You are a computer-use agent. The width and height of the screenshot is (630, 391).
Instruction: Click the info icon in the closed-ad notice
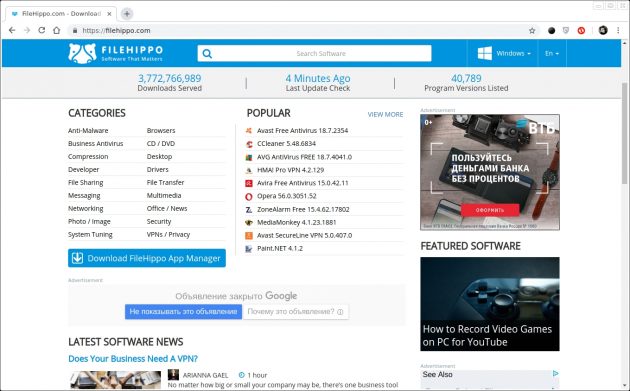pyautogui.click(x=340, y=312)
